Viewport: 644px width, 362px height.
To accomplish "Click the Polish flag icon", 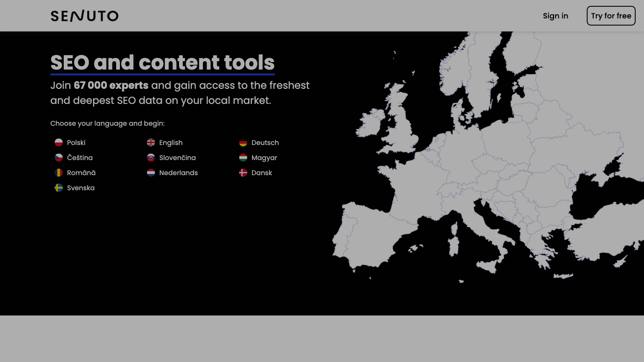I will [x=59, y=142].
